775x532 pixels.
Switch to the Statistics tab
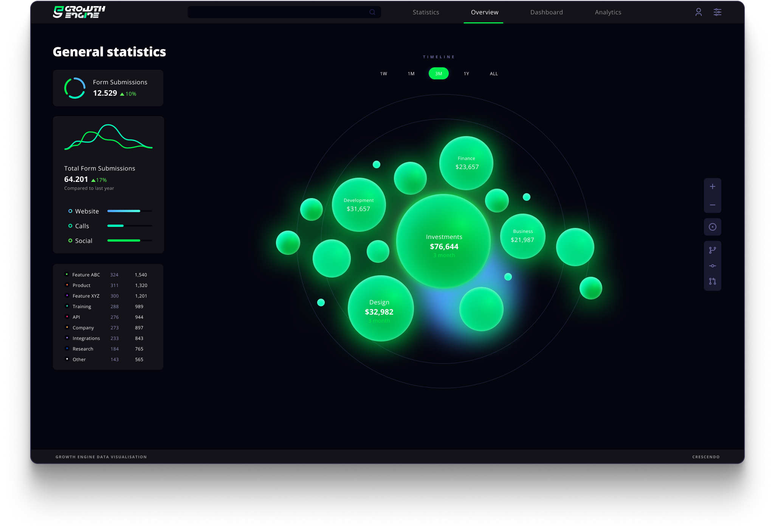pyautogui.click(x=426, y=12)
